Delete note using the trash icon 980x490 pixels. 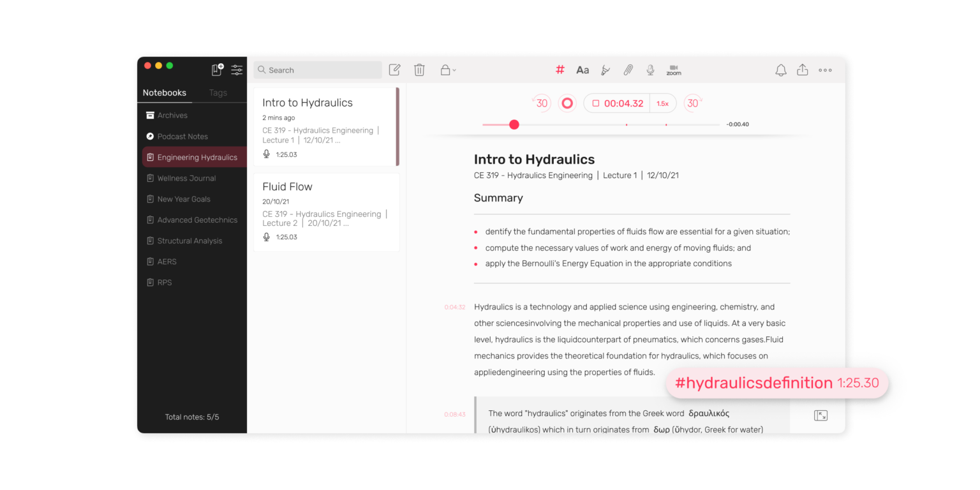pyautogui.click(x=419, y=70)
